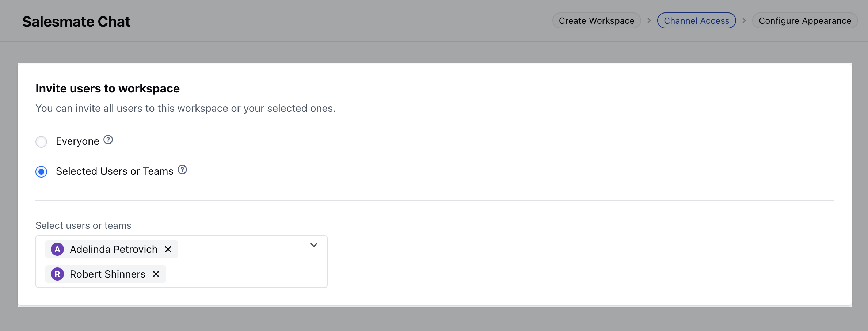The image size is (868, 331).
Task: Click the Adelinda Petrovich avatar icon
Action: coord(57,249)
